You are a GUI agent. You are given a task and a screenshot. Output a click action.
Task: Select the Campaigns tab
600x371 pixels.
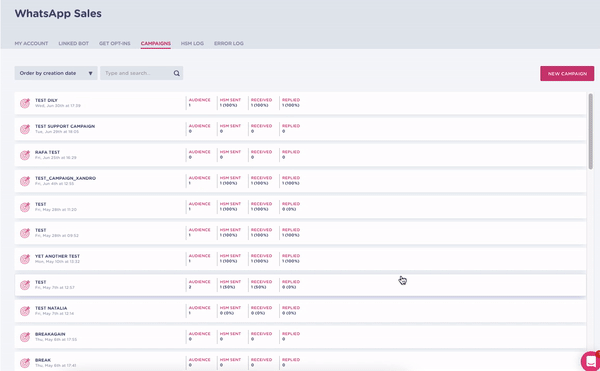(x=156, y=43)
